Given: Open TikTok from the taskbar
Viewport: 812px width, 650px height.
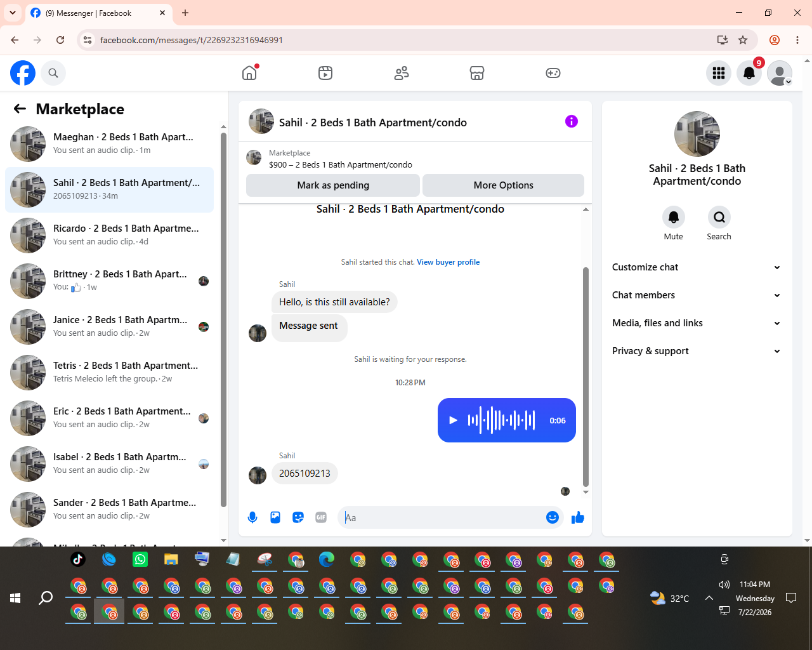Looking at the screenshot, I should tap(78, 559).
